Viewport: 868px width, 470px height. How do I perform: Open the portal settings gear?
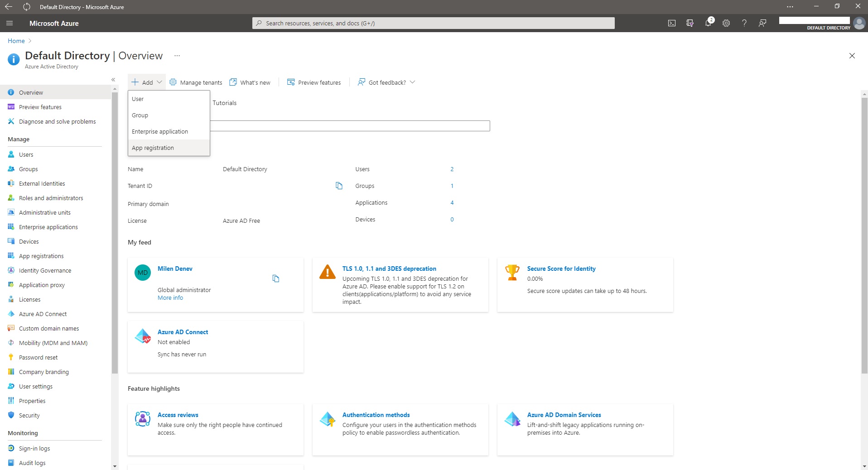[x=727, y=23]
